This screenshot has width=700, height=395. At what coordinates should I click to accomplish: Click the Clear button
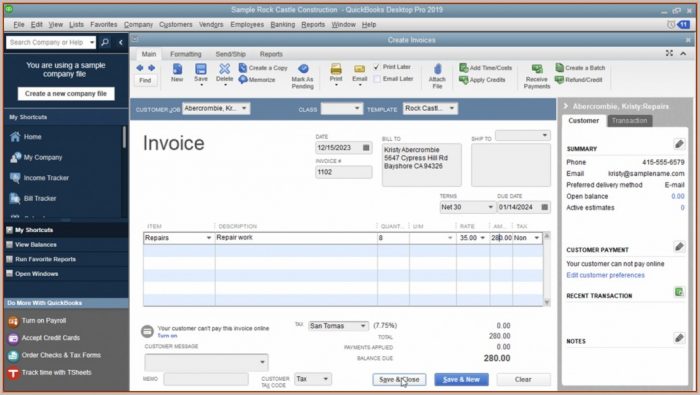pyautogui.click(x=523, y=379)
